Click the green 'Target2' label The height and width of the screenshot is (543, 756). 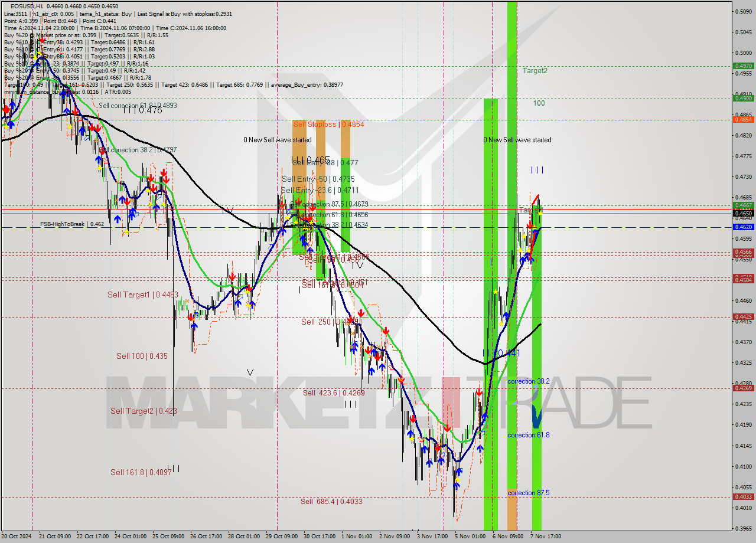click(x=535, y=70)
